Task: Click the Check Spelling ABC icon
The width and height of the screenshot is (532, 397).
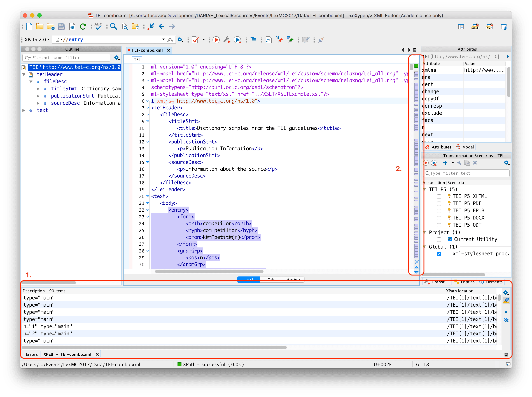Action: 98,26
